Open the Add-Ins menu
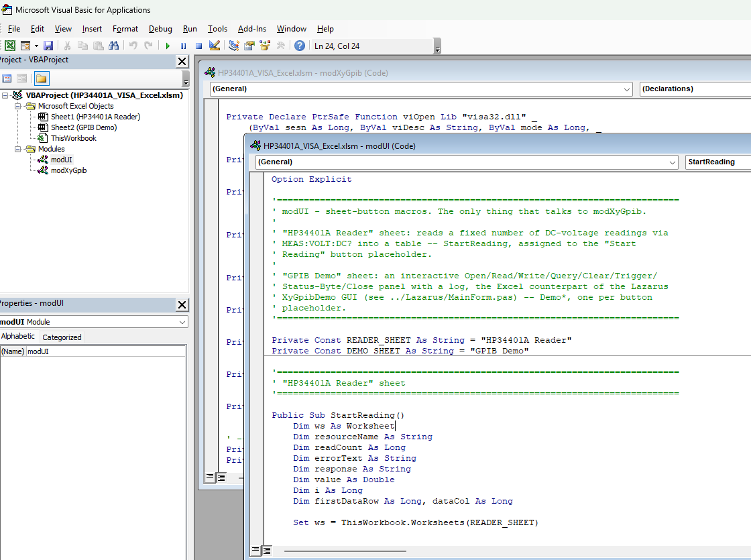 [252, 29]
